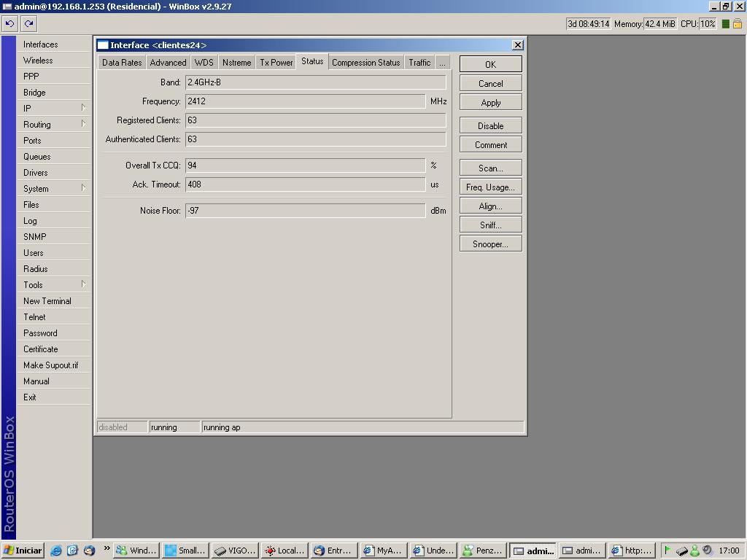This screenshot has width=747, height=560.
Task: Click the Align... button
Action: point(491,206)
